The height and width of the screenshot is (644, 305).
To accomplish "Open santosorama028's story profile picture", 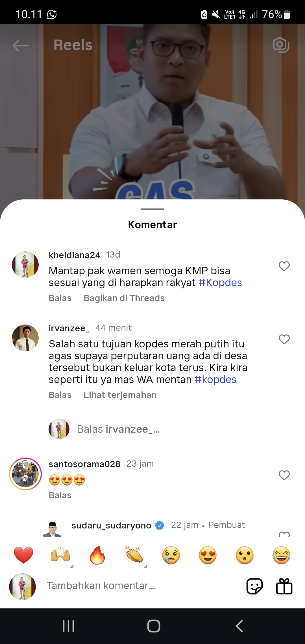I will click(x=25, y=474).
